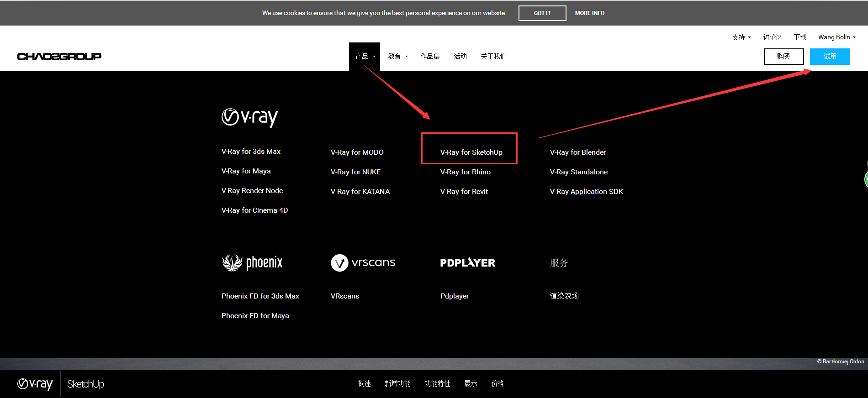Open the 教育 education dropdown

click(397, 57)
